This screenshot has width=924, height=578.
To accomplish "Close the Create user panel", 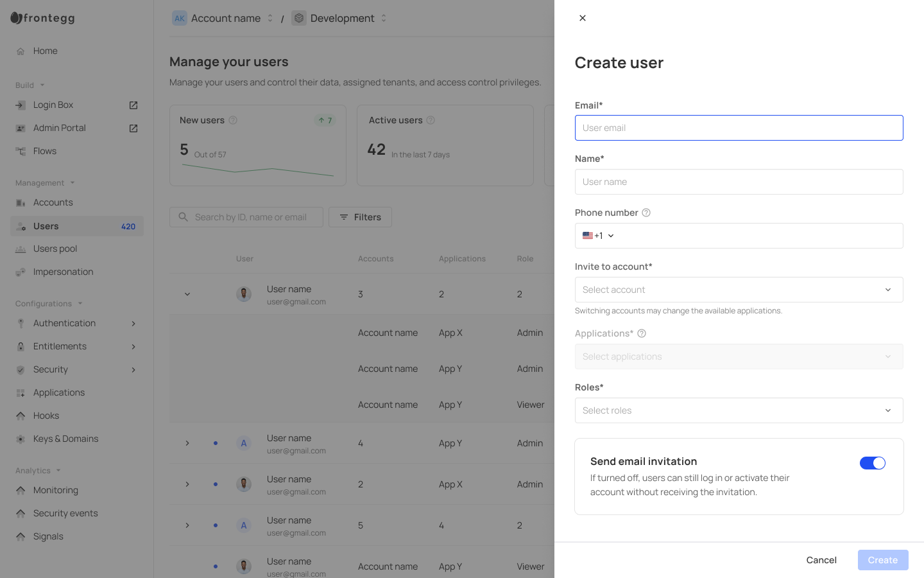I will [x=583, y=18].
